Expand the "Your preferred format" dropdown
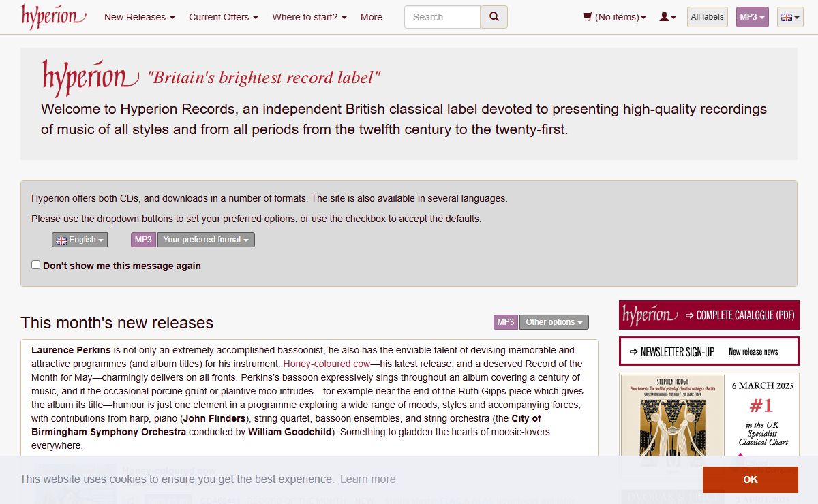The width and height of the screenshot is (818, 504). coord(205,240)
